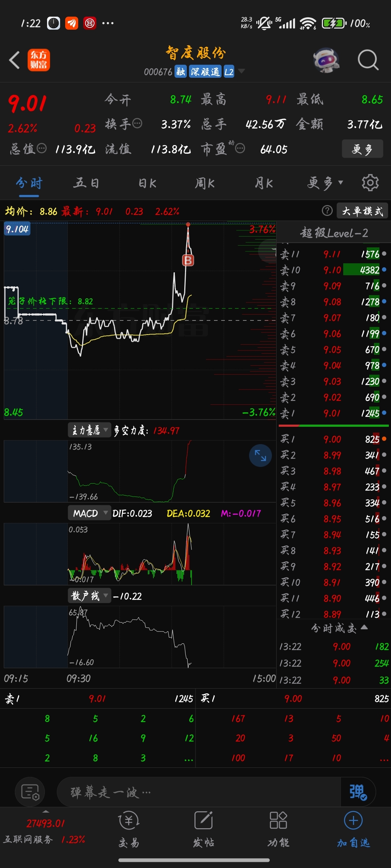Tap the 弹幕走一波 input field
The image size is (391, 868).
point(199,792)
